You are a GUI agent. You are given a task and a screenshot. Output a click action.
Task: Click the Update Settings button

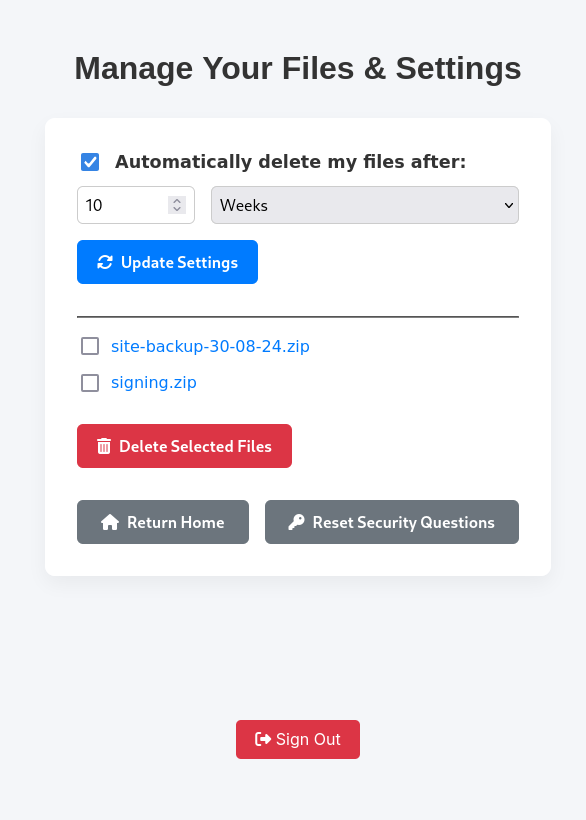[167, 262]
